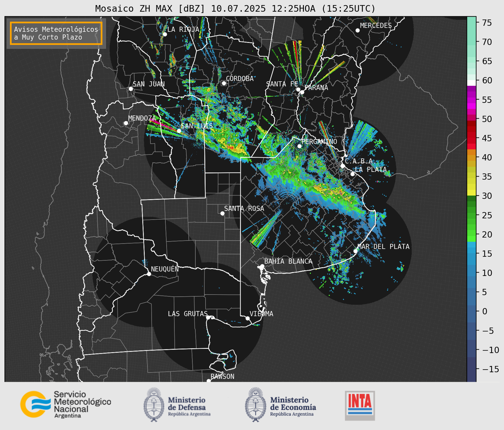Click the Paraná city marker dot

click(302, 92)
